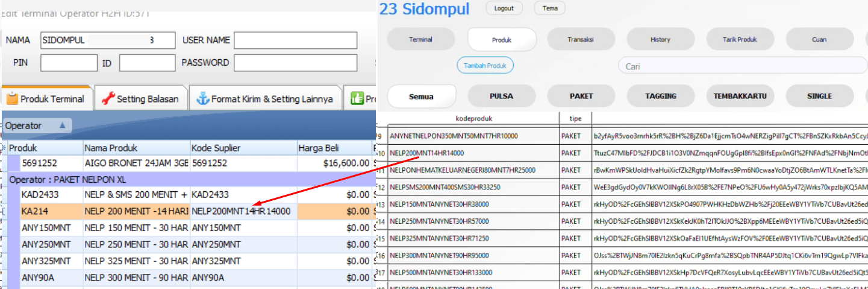This screenshot has height=289, width=868.
Task: Filter products by PAKET category
Action: coord(581,96)
